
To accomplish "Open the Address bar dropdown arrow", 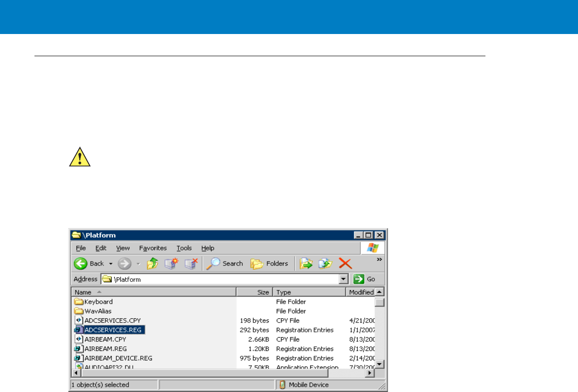I will pyautogui.click(x=344, y=279).
